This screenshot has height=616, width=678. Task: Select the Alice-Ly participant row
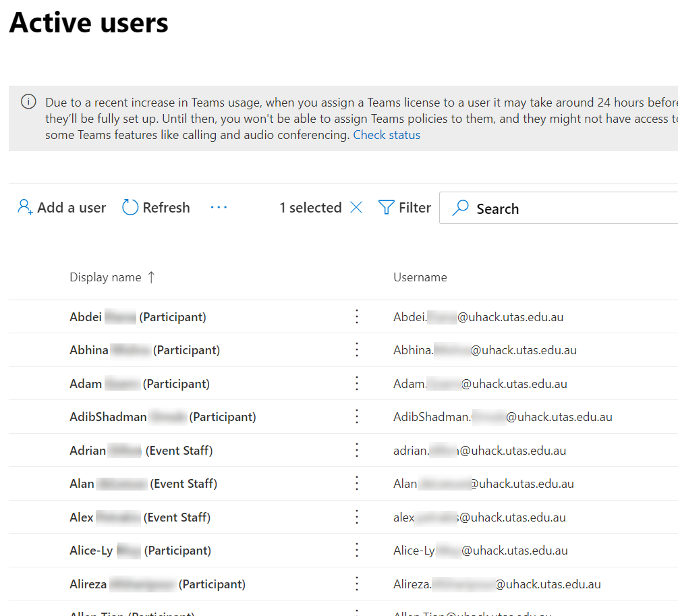(x=140, y=551)
